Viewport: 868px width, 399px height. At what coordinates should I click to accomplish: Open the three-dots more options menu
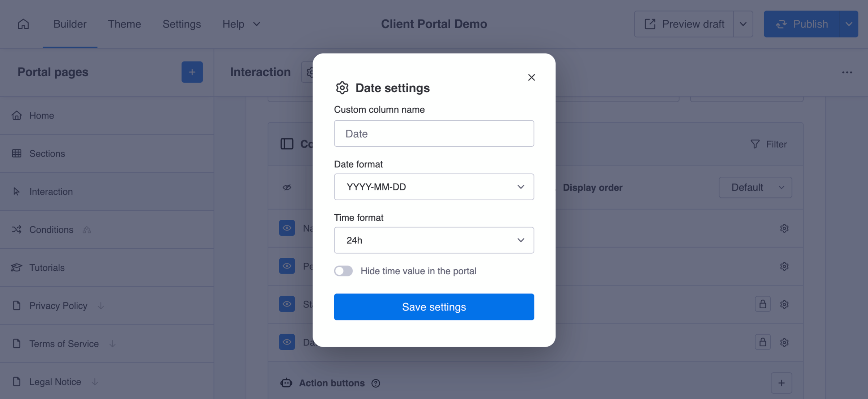point(847,72)
